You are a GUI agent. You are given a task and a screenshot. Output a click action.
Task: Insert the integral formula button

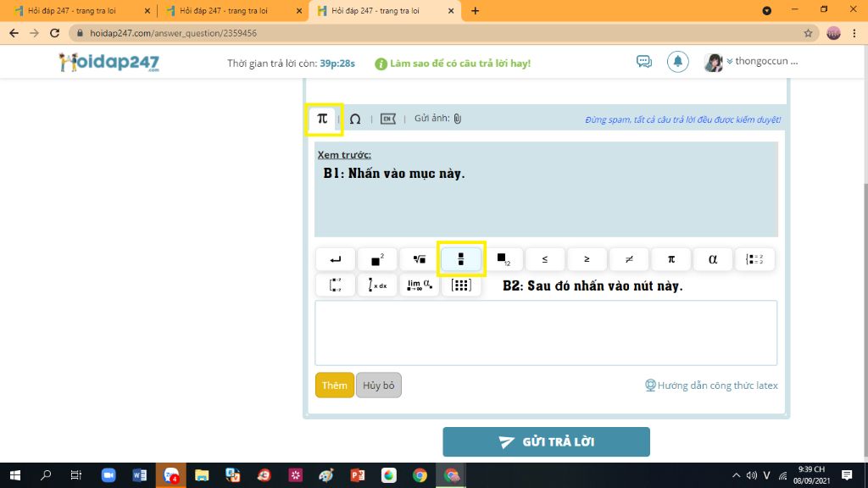(x=377, y=286)
